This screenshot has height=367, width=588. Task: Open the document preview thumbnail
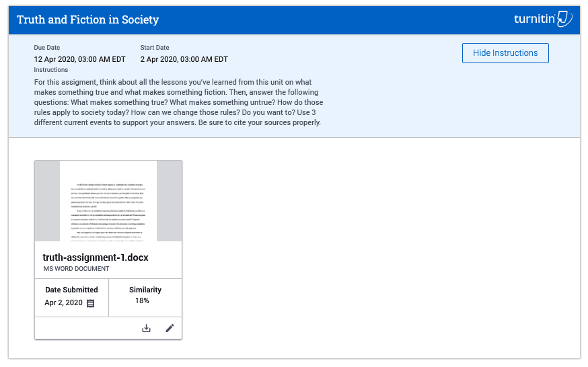[108, 201]
